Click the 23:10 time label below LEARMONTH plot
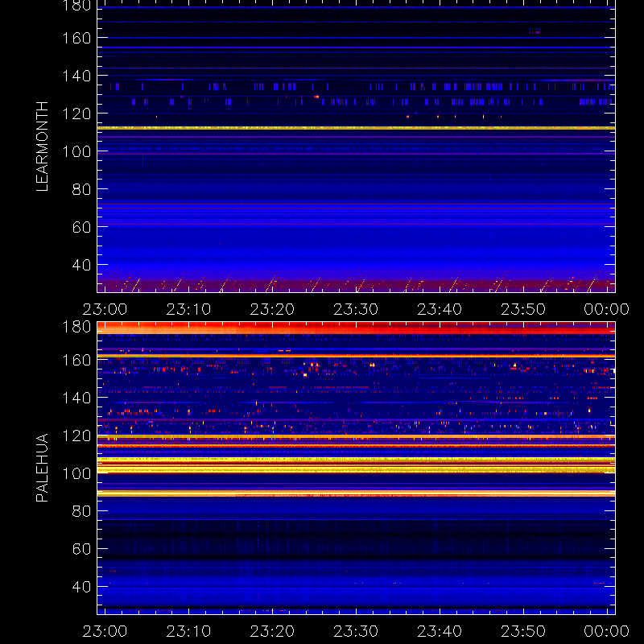 click(188, 309)
